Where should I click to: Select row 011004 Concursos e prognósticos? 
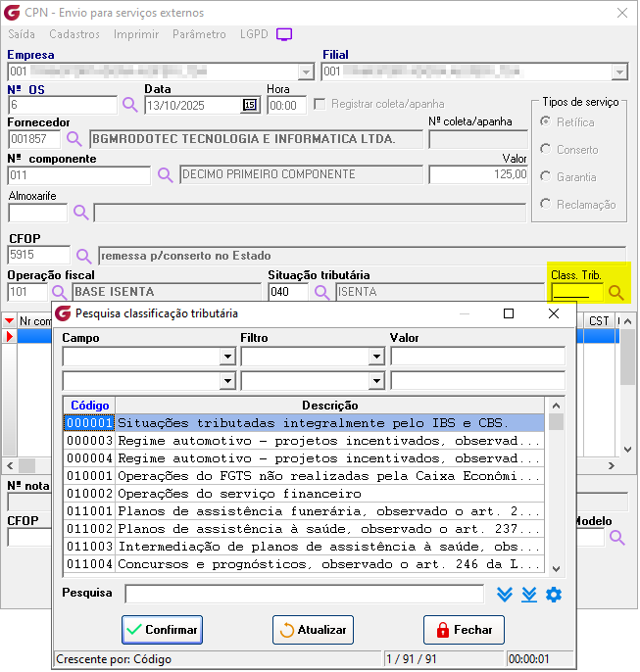click(304, 563)
